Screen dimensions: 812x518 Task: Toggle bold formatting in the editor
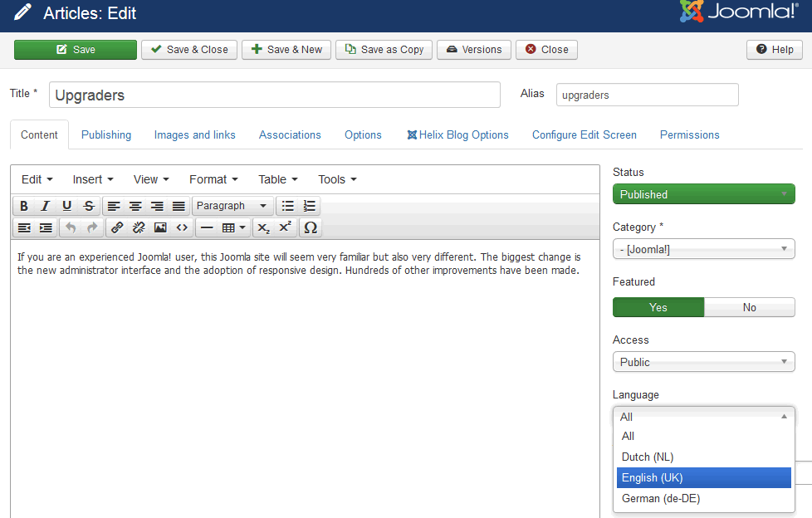coord(24,206)
